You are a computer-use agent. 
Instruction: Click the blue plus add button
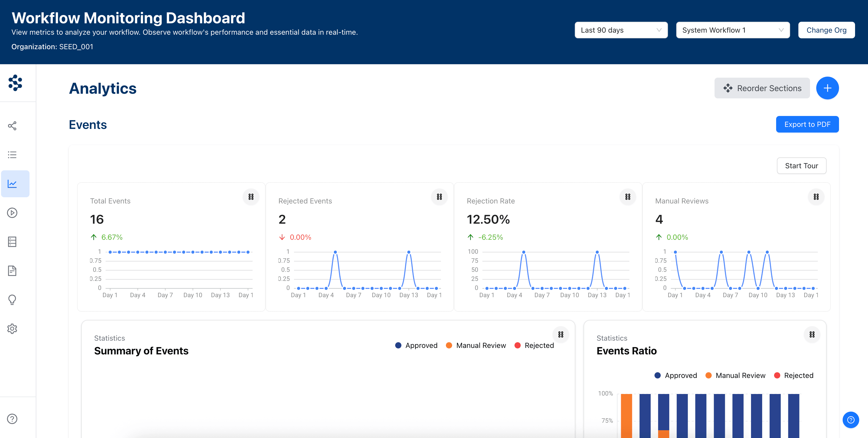coord(827,88)
